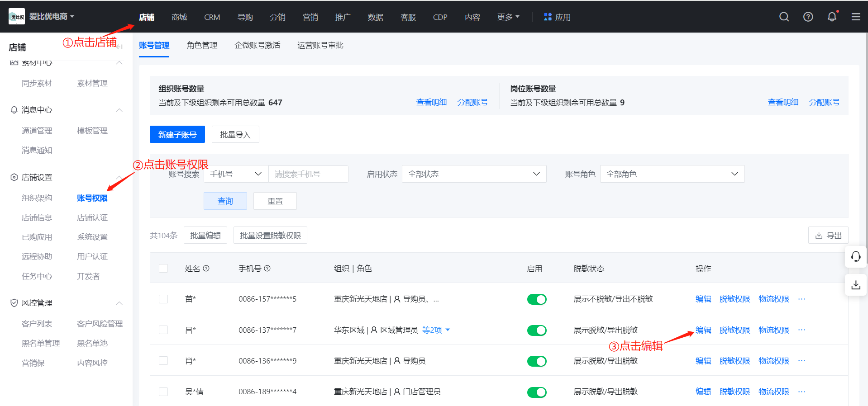Open customer service headset floating icon
The image size is (868, 406).
pyautogui.click(x=856, y=257)
